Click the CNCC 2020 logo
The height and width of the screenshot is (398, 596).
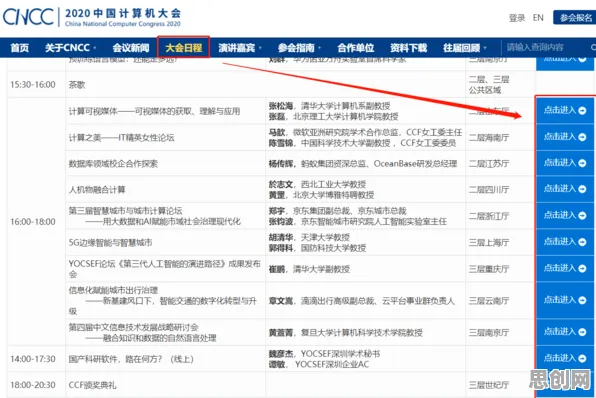coord(92,17)
